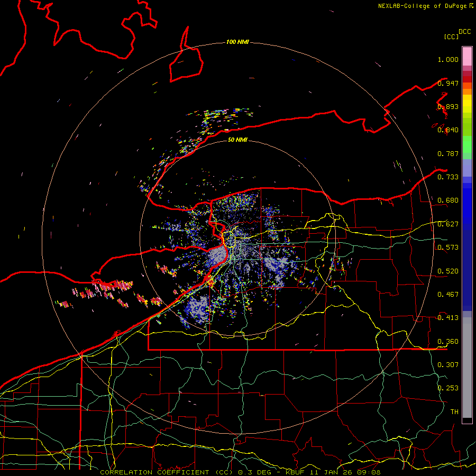Select the 0.413 scale label
The image size is (476, 476).
pyautogui.click(x=448, y=318)
